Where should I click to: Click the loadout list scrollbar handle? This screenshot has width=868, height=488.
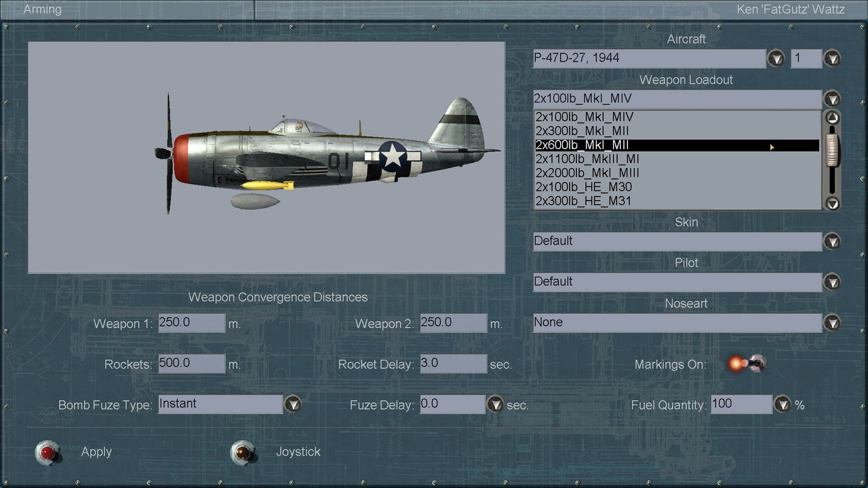[832, 150]
